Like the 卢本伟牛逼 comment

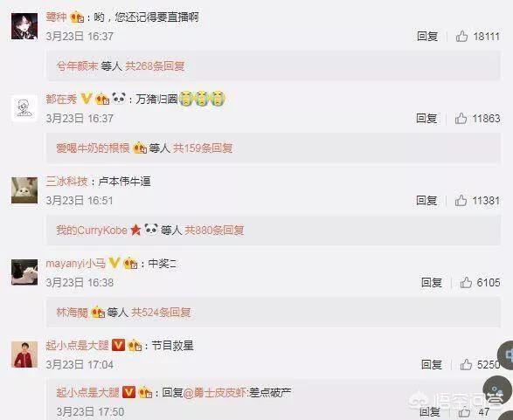tap(461, 200)
